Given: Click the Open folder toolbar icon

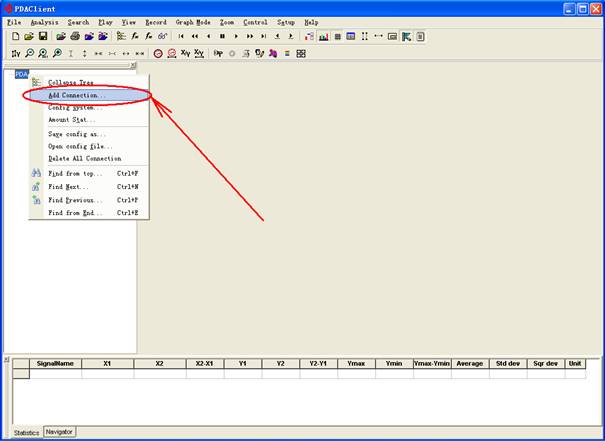Looking at the screenshot, I should click(x=29, y=36).
